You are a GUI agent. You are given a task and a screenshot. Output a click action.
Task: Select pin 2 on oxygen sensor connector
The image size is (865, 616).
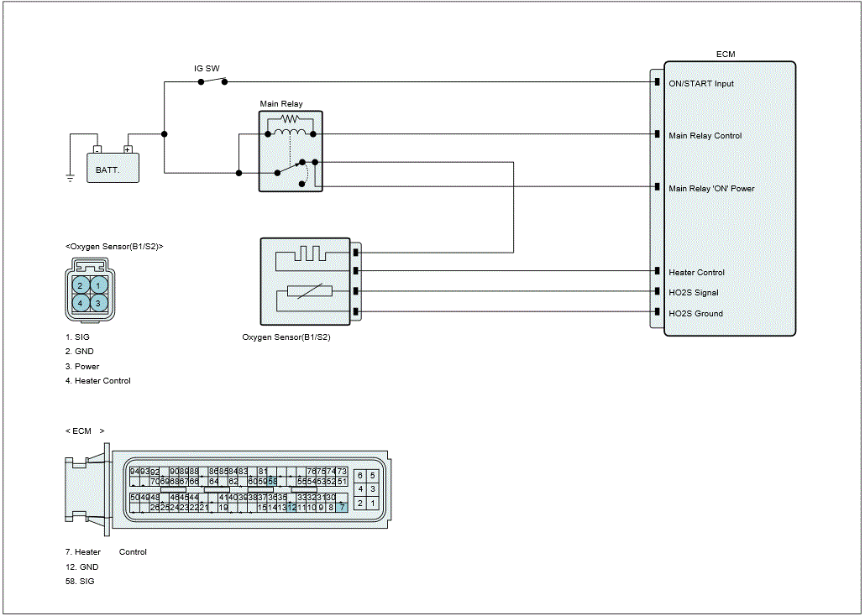pos(80,286)
